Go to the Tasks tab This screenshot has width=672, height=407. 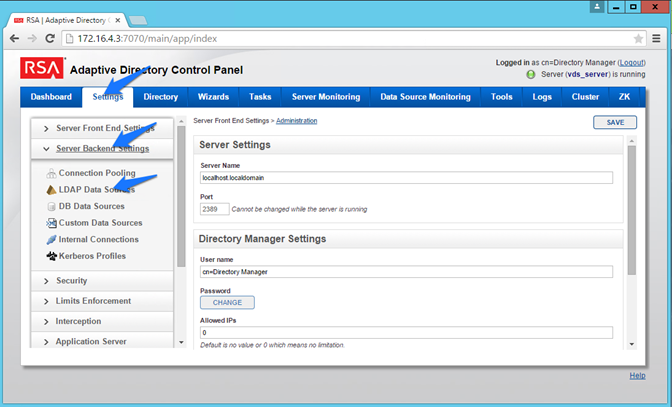click(x=260, y=97)
